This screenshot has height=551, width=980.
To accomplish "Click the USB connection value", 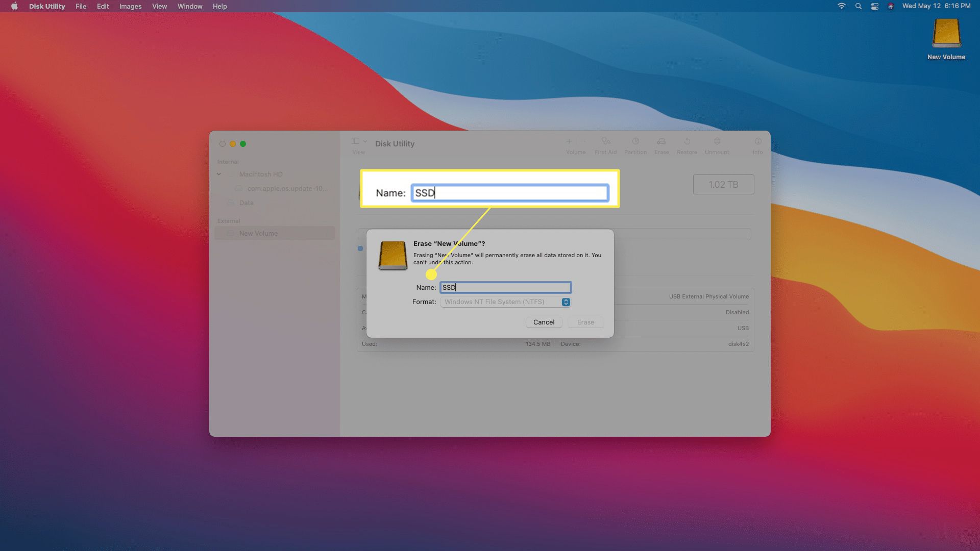I will point(743,328).
